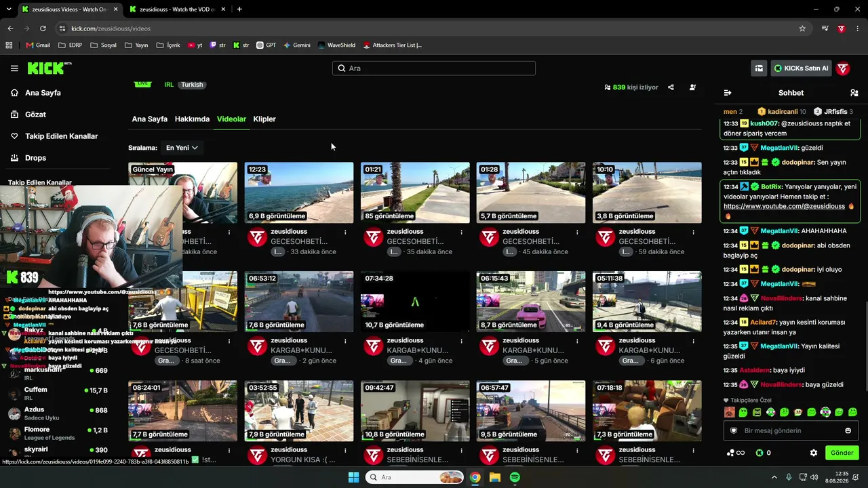868x488 pixels.
Task: Click the channel points infinity icon
Action: [736, 453]
